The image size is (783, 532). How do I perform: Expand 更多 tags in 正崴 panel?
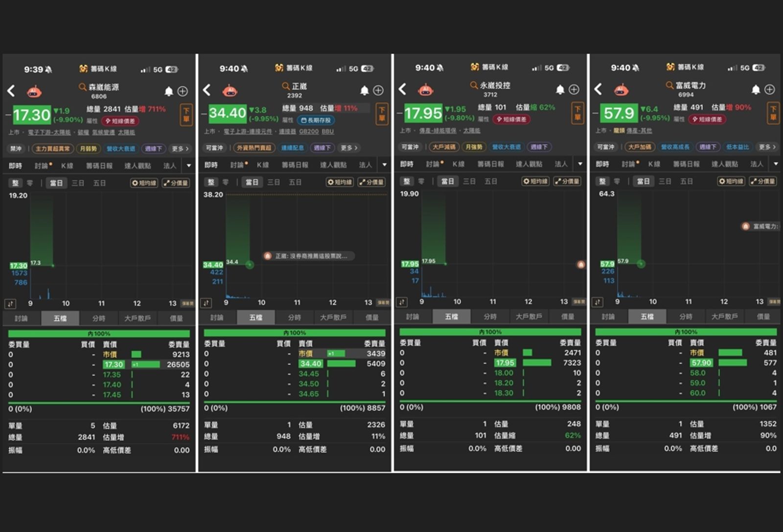point(349,148)
